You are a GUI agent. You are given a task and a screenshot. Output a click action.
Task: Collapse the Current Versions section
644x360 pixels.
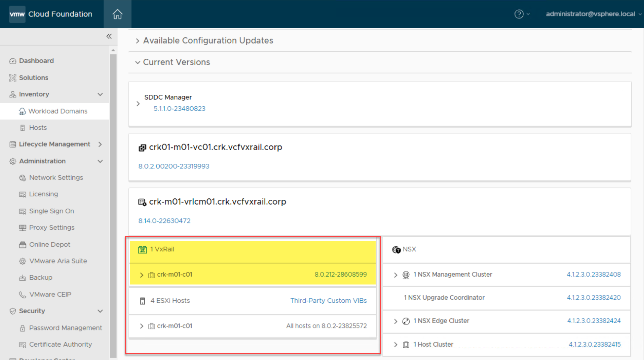pyautogui.click(x=137, y=62)
